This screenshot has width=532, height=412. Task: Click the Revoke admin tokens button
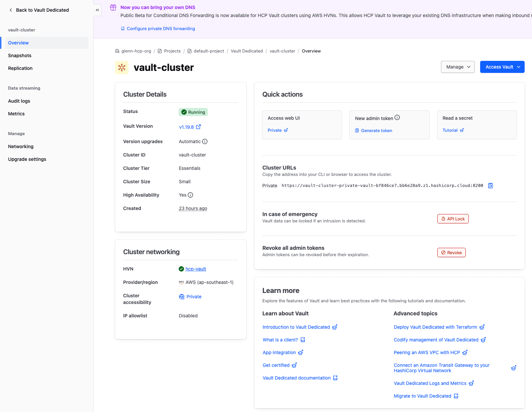[x=451, y=252]
